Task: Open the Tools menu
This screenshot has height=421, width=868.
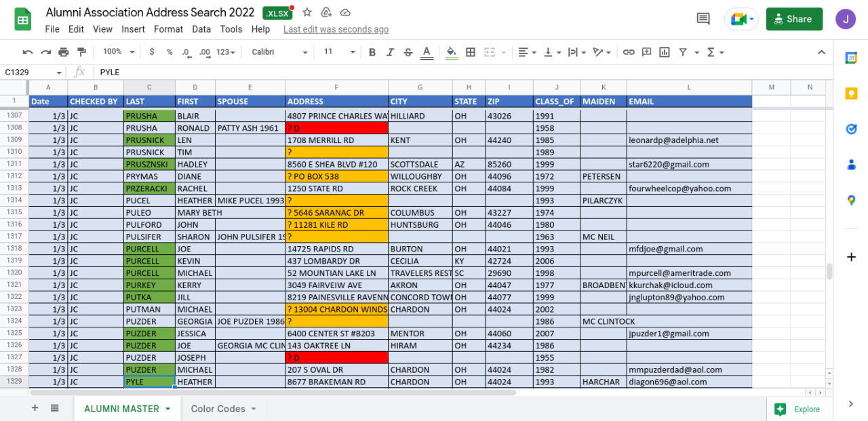Action: tap(231, 29)
